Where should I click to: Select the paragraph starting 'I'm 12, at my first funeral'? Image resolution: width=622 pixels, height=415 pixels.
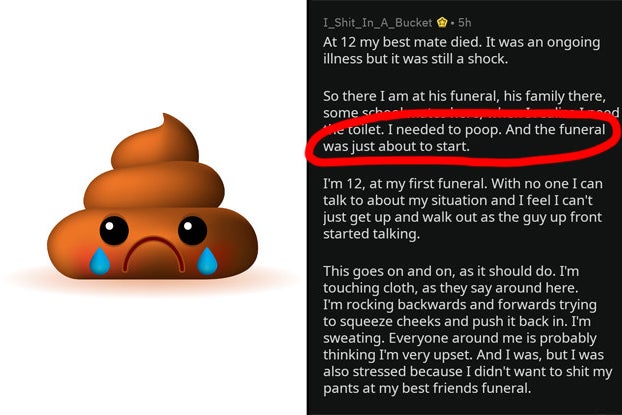pyautogui.click(x=463, y=209)
